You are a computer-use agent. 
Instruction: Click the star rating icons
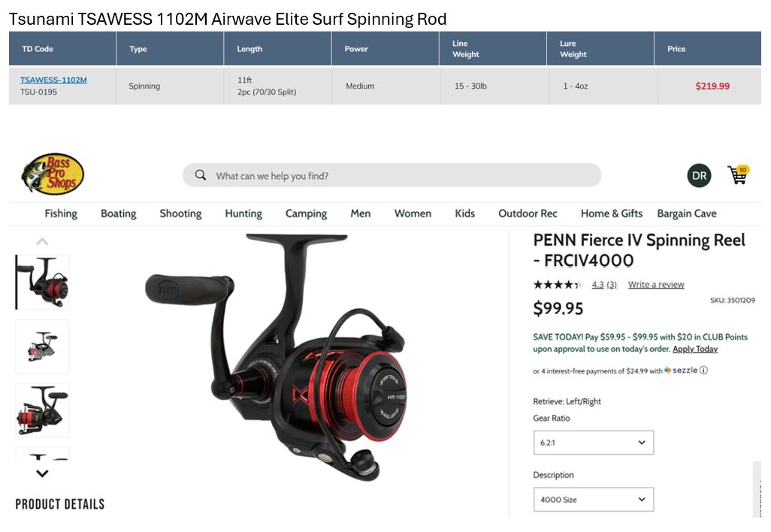pos(558,284)
